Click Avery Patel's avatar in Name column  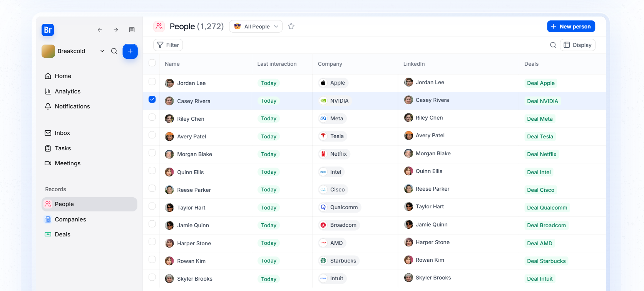tap(169, 136)
